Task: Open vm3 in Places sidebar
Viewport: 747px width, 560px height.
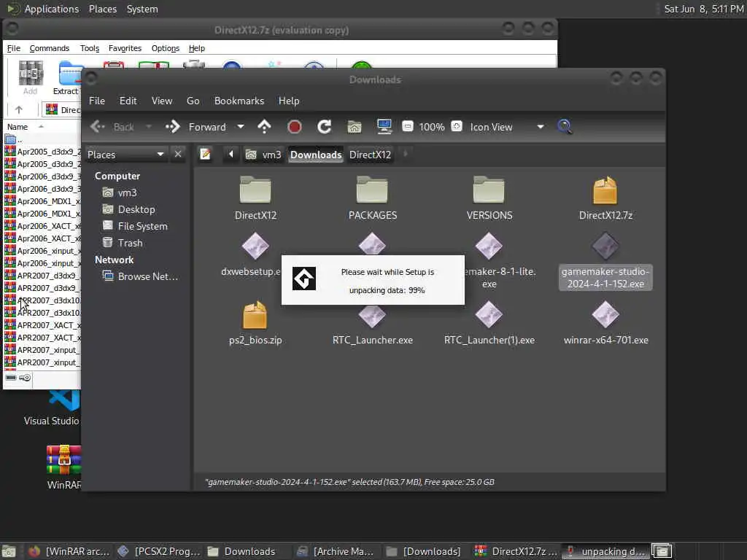Action: click(x=127, y=192)
